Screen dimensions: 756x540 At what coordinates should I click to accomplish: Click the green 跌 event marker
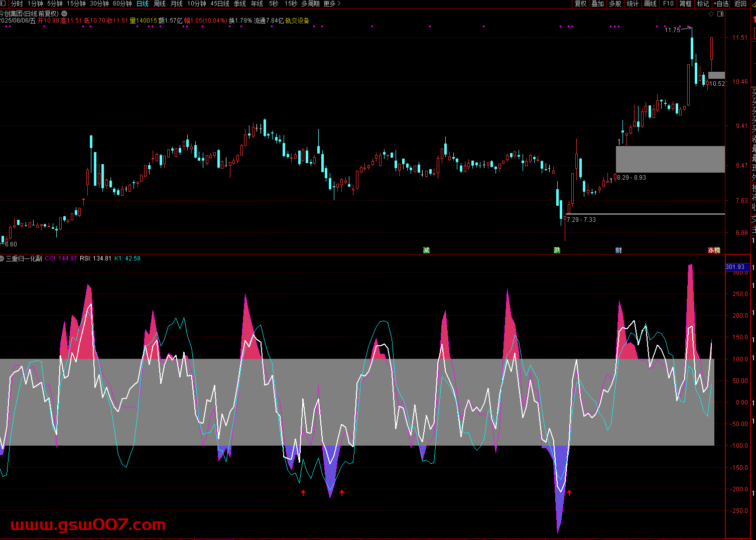(557, 250)
